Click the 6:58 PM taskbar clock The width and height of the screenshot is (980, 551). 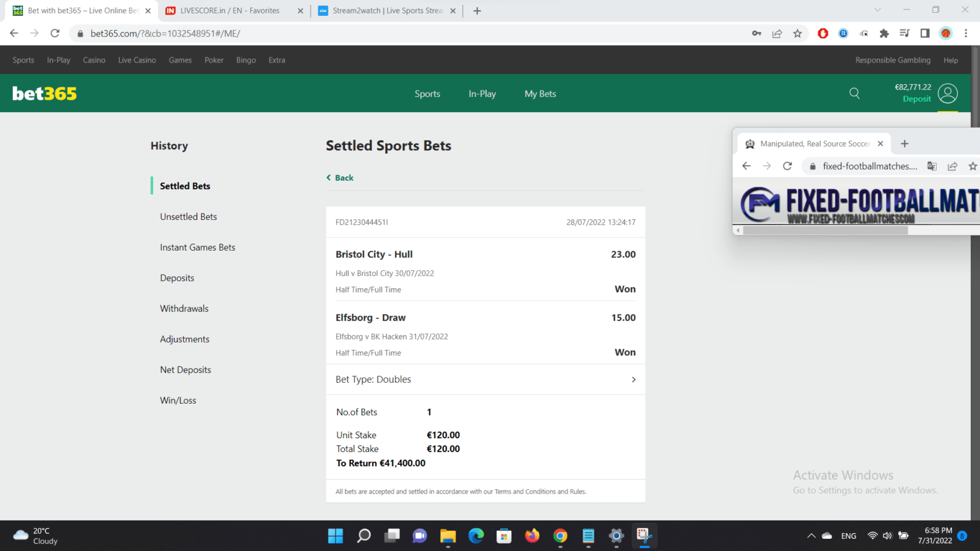(x=939, y=531)
